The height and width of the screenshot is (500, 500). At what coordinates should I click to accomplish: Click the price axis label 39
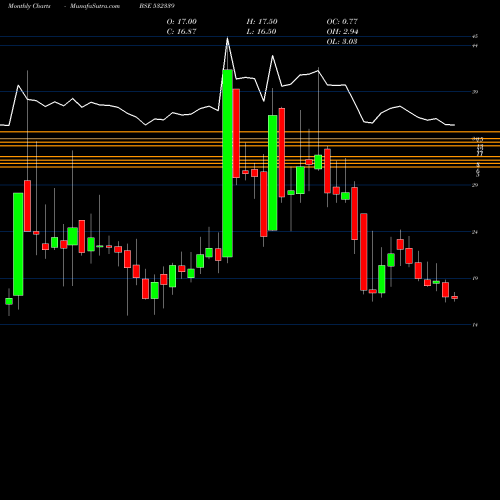point(475,92)
